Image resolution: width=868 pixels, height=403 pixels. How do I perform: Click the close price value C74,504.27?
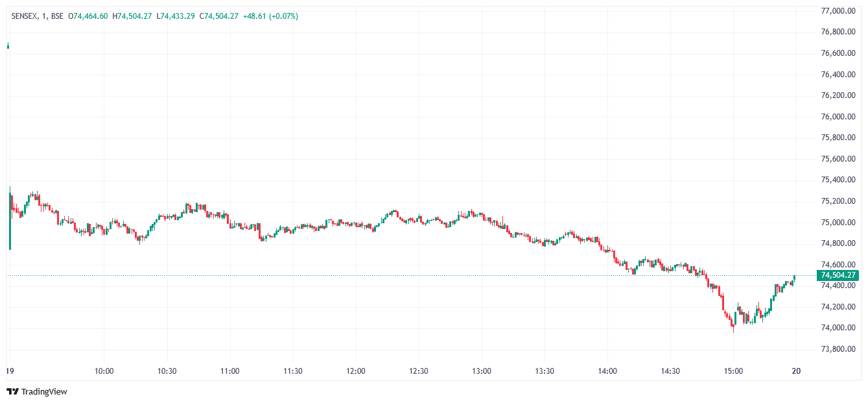220,16
